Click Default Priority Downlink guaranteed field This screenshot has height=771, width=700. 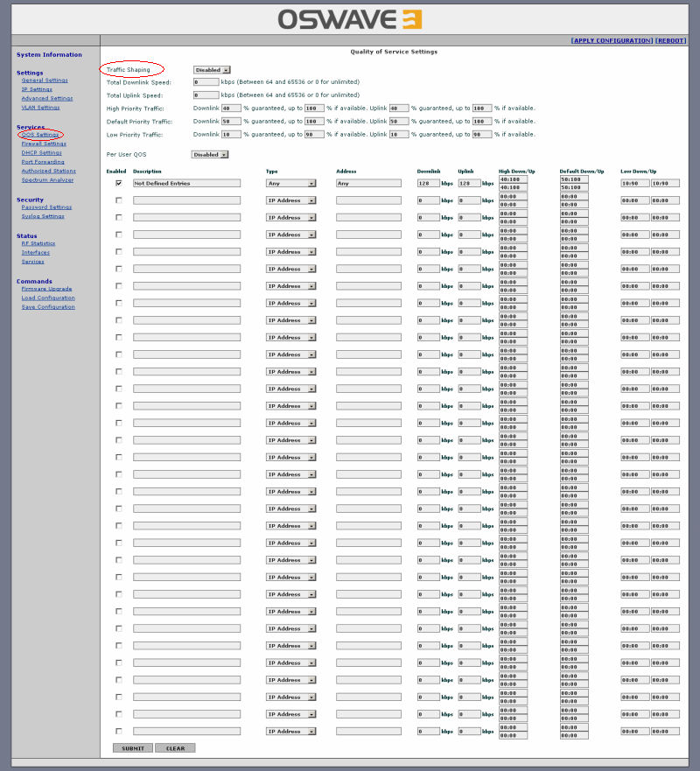(231, 122)
